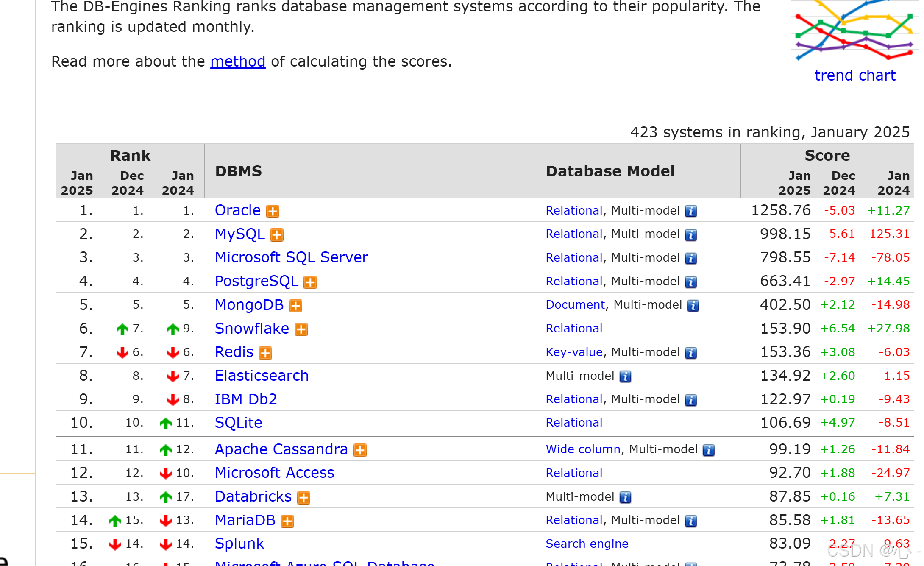Open the Databricks DBMS link
924x566 pixels.
253,496
